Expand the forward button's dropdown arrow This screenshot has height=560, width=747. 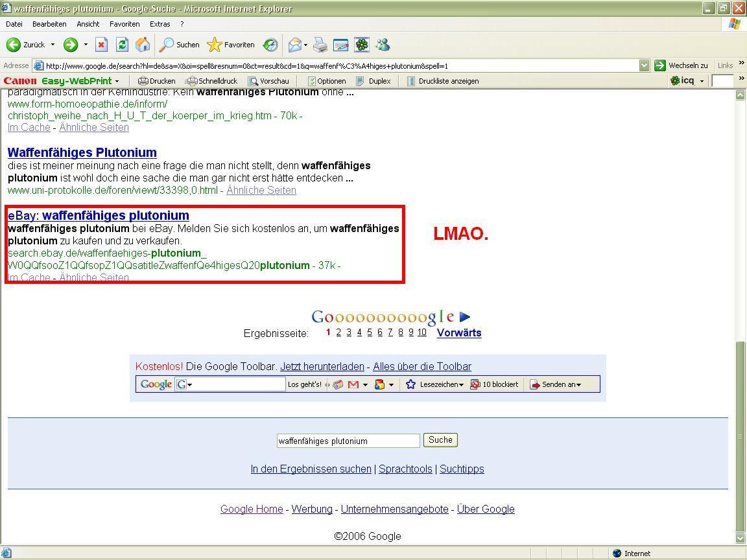[x=86, y=45]
